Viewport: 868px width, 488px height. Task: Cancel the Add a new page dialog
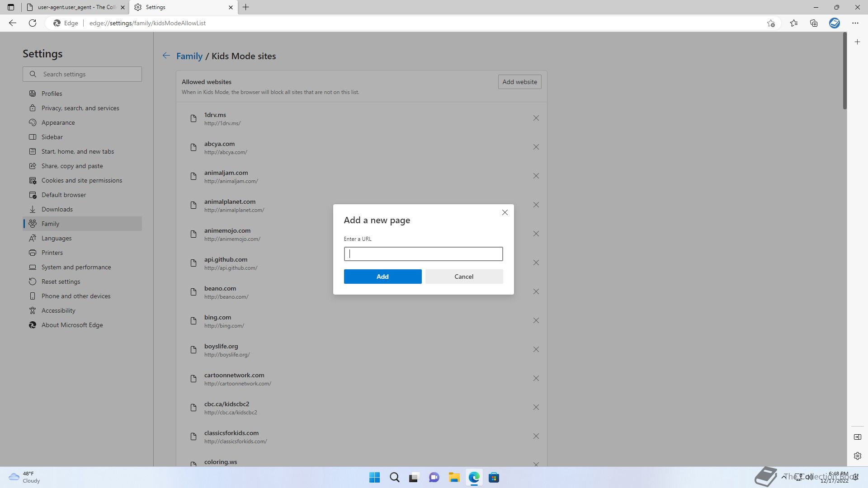[464, 277]
